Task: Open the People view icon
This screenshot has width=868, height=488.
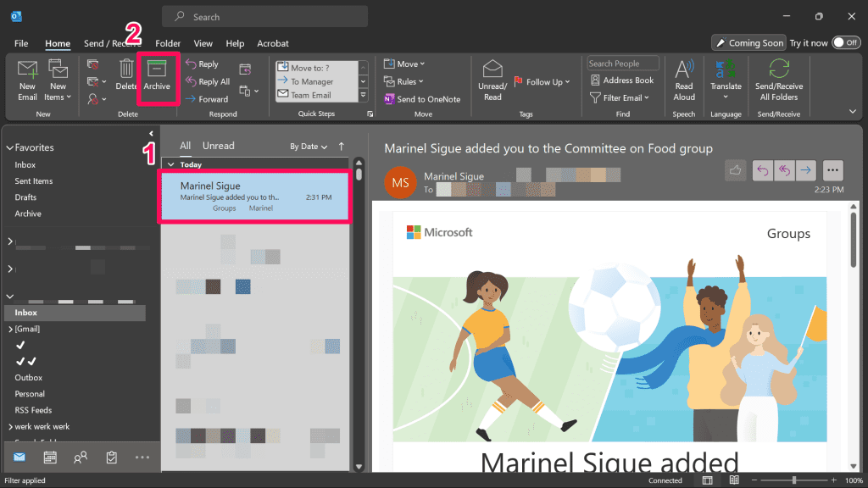Action: 81,457
